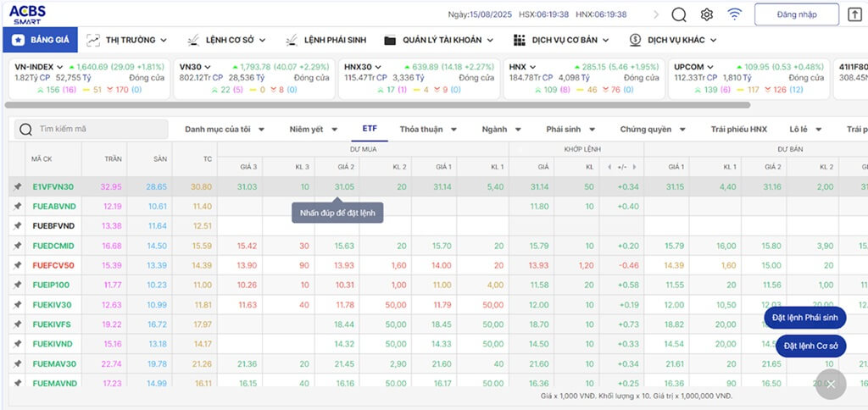Click ask price 18.82 for FUEKIVFS
The height and width of the screenshot is (410, 868).
click(x=674, y=324)
